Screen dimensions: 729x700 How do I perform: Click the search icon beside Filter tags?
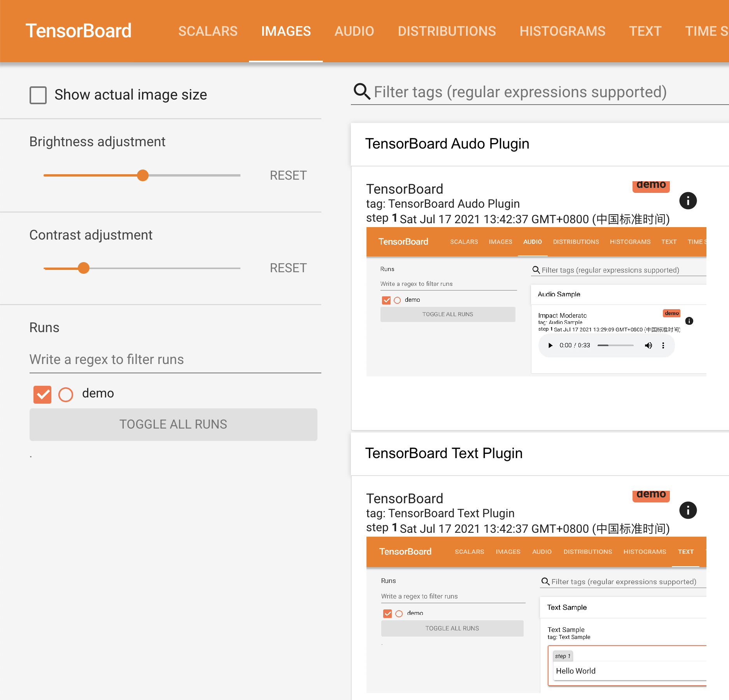pos(362,92)
